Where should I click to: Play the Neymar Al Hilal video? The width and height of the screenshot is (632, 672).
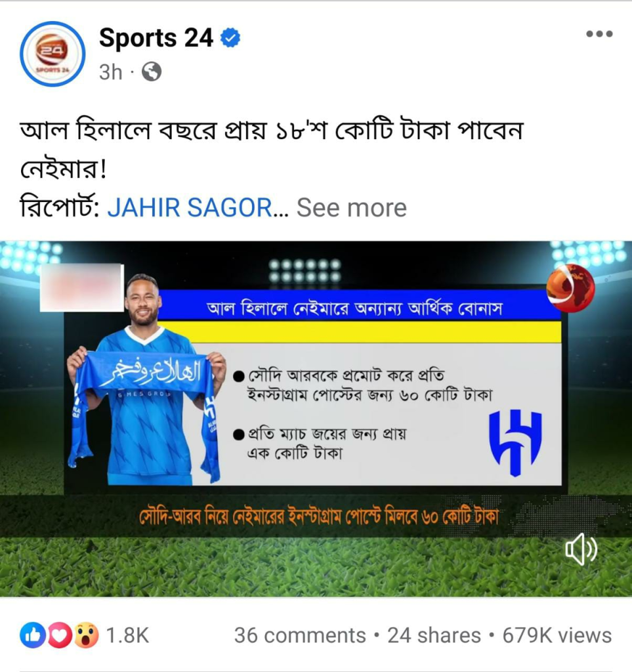316,419
